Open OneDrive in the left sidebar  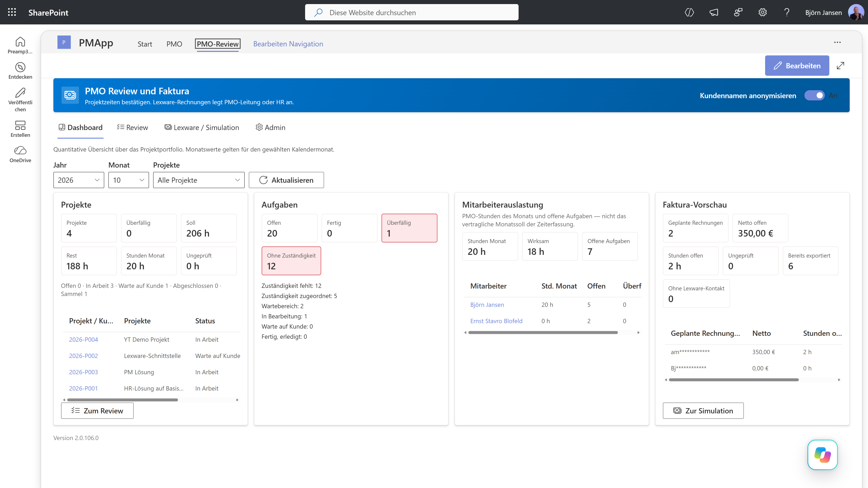pyautogui.click(x=20, y=154)
